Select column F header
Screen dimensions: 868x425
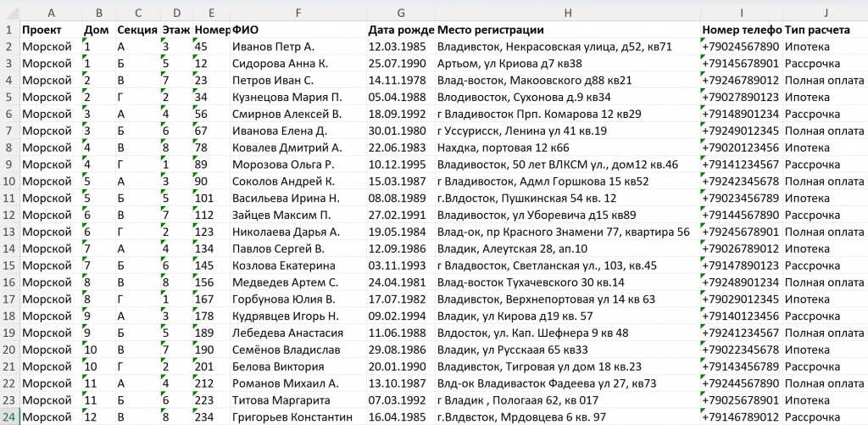tap(298, 13)
